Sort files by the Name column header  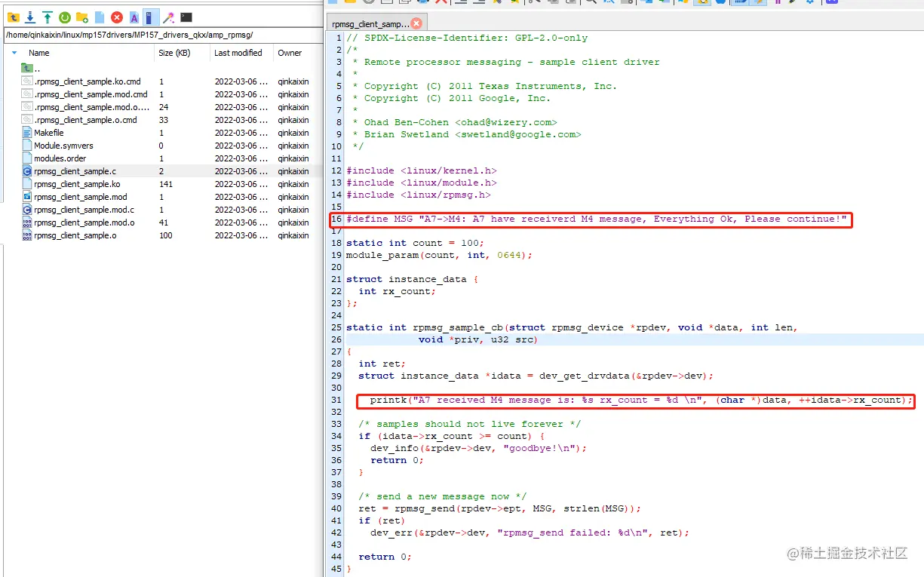point(39,53)
